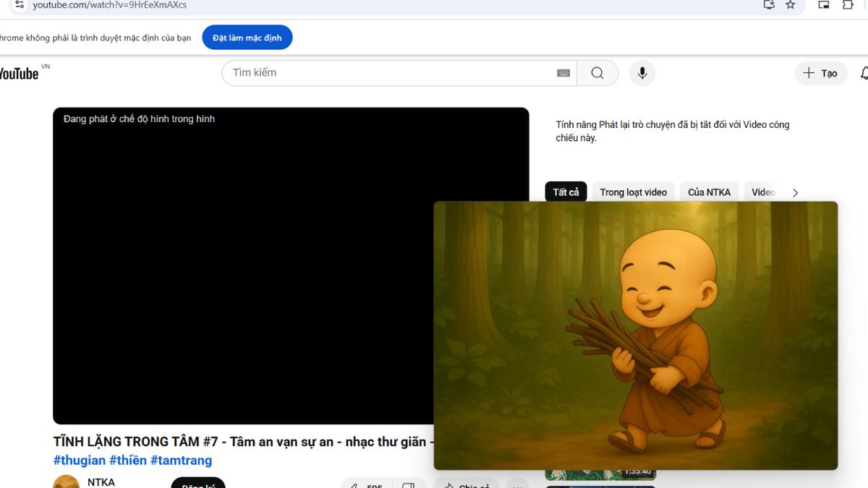The height and width of the screenshot is (488, 868).
Task: Select the youtube.com address bar URL
Action: click(x=109, y=4)
